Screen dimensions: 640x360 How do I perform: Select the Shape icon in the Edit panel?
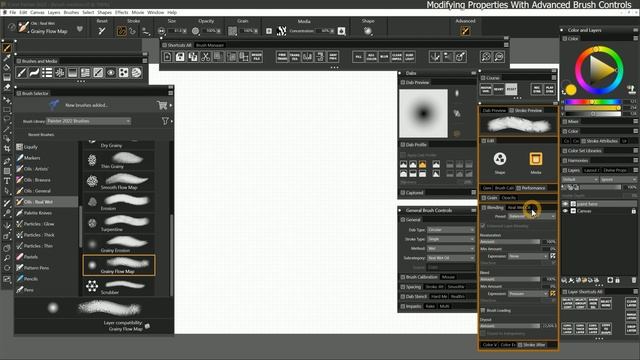tap(500, 159)
